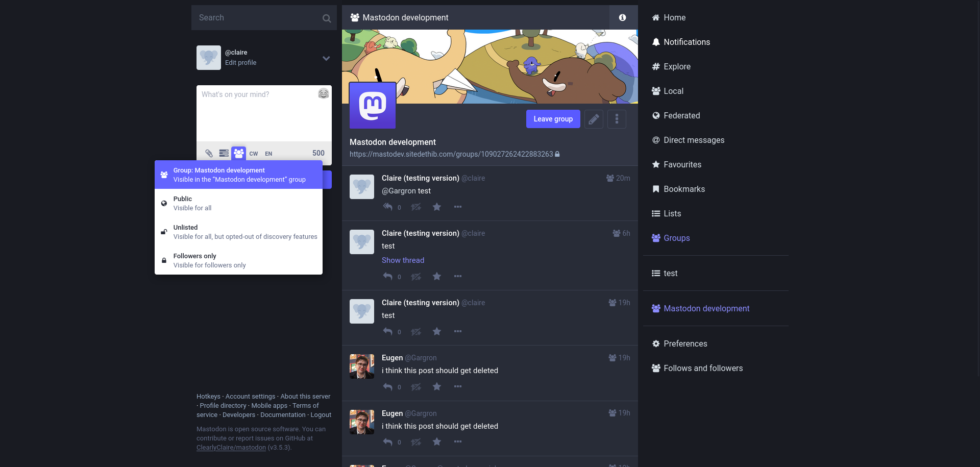Image resolution: width=980 pixels, height=467 pixels.
Task: Click Show thread on the 6h post
Action: coord(403,260)
